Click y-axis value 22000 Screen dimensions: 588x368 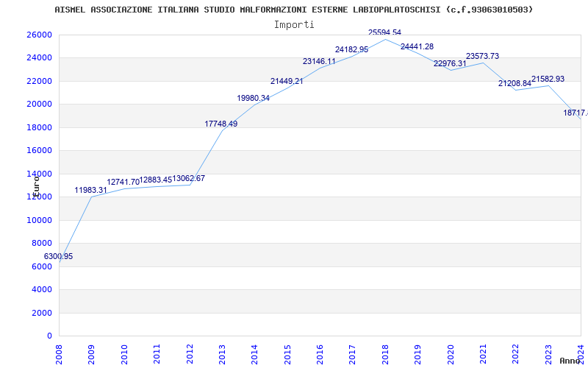(x=39, y=81)
